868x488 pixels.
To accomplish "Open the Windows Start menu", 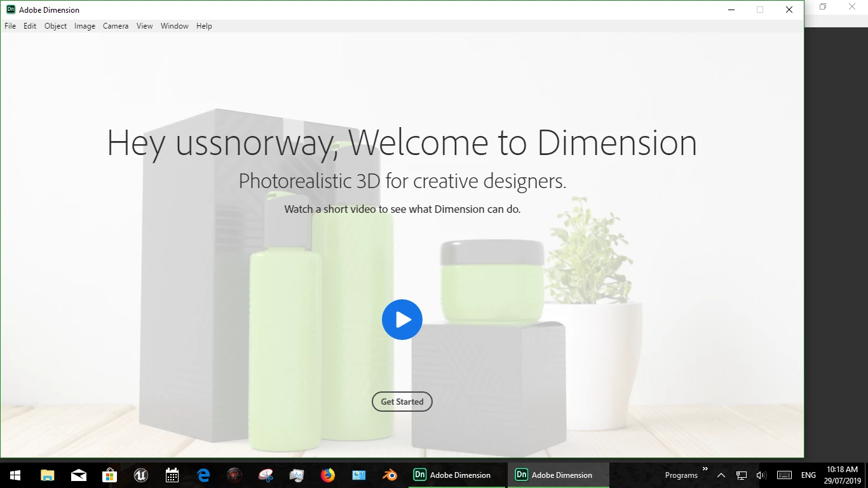I will click(15, 475).
